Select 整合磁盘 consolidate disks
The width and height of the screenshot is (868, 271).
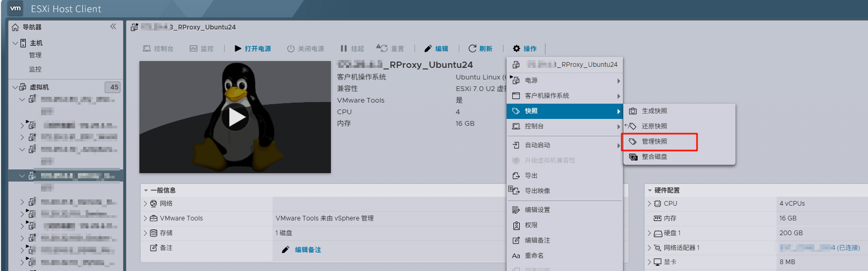coord(679,157)
